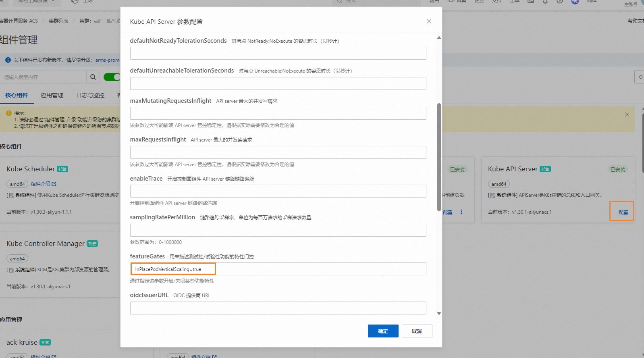Click the amd64 tag on Kube Controller Manager

pos(17,259)
